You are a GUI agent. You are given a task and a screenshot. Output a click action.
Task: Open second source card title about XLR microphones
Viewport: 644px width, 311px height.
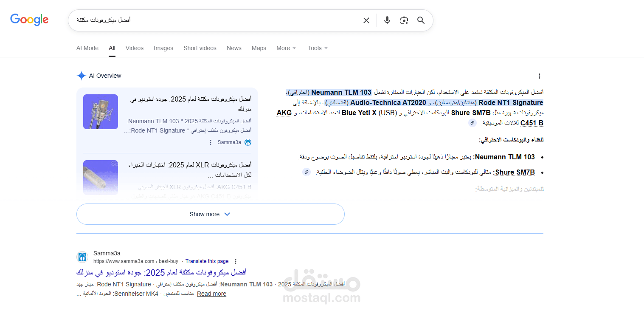(189, 170)
